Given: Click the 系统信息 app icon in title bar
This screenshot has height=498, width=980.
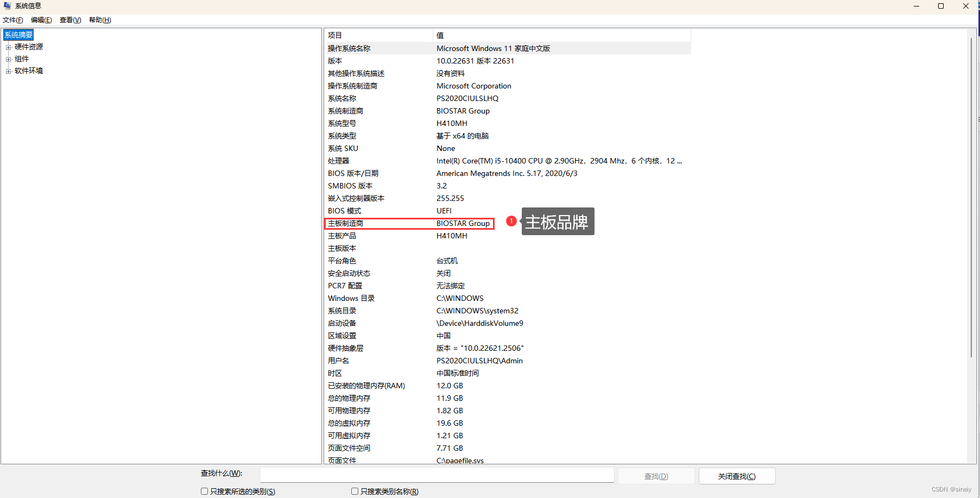Looking at the screenshot, I should click(x=8, y=6).
